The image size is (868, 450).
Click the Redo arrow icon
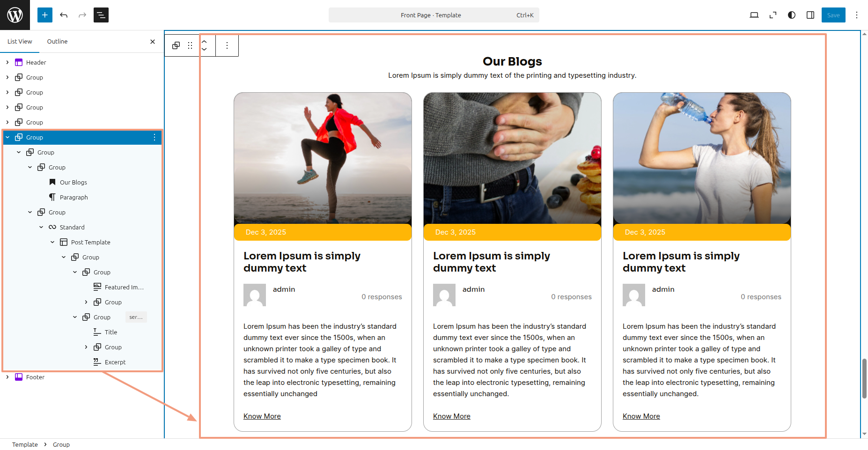tap(82, 15)
